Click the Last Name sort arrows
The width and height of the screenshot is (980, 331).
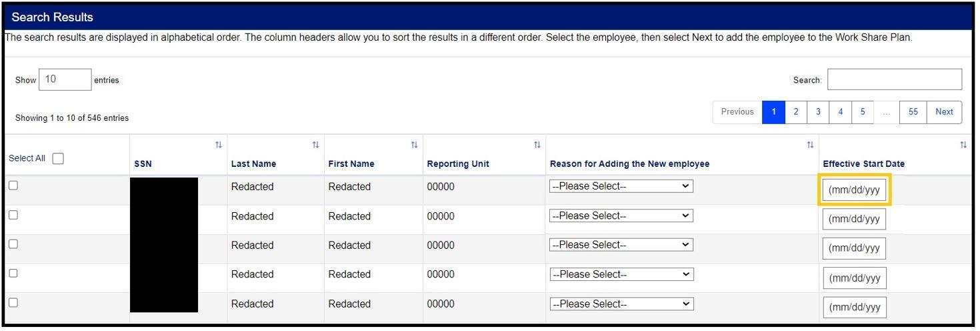click(x=316, y=145)
